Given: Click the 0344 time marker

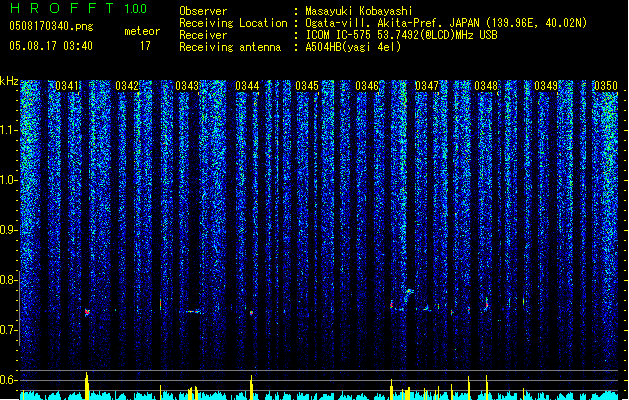Looking at the screenshot, I should tap(247, 86).
